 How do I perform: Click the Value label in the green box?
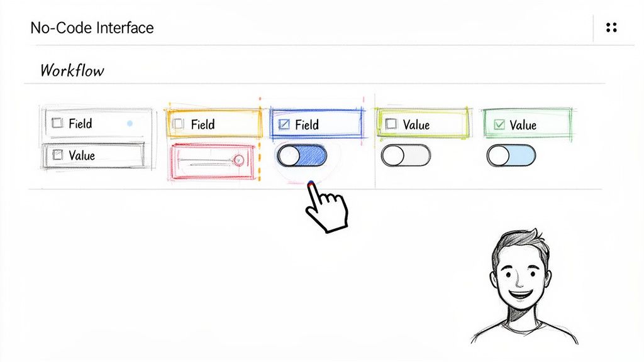(x=523, y=125)
